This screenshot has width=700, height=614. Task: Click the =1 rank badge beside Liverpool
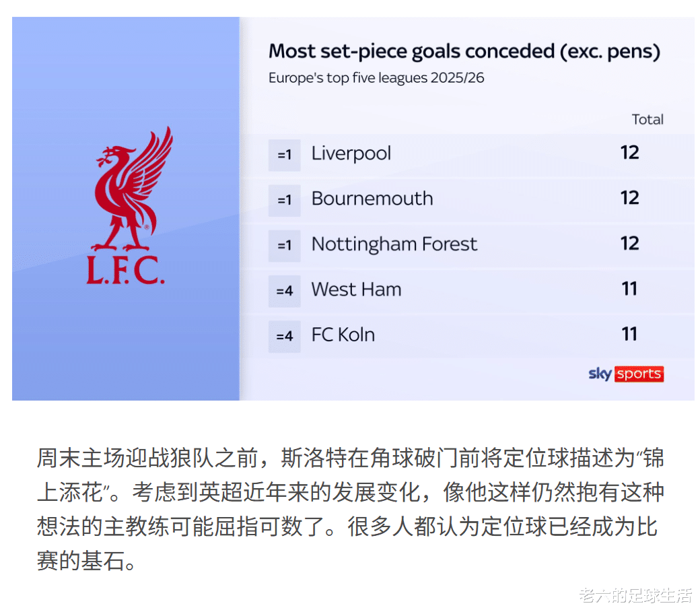coord(284,155)
